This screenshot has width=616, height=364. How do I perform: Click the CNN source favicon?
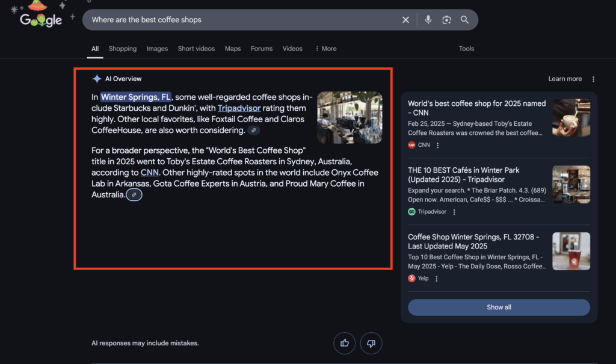point(411,145)
